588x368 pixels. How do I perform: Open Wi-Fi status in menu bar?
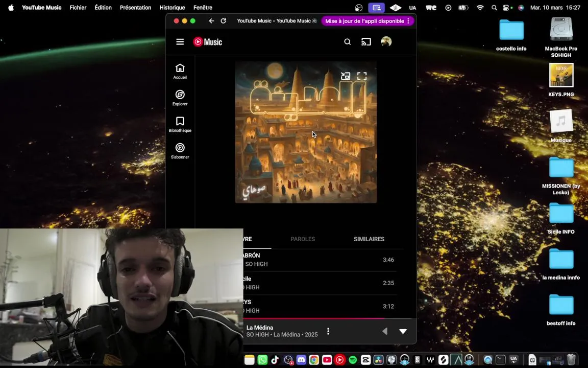coord(480,8)
